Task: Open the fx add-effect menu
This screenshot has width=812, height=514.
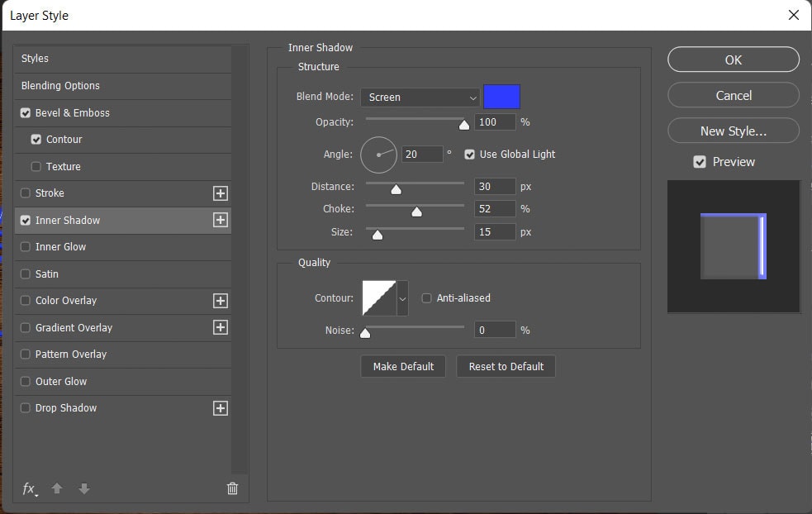Action: coord(30,488)
